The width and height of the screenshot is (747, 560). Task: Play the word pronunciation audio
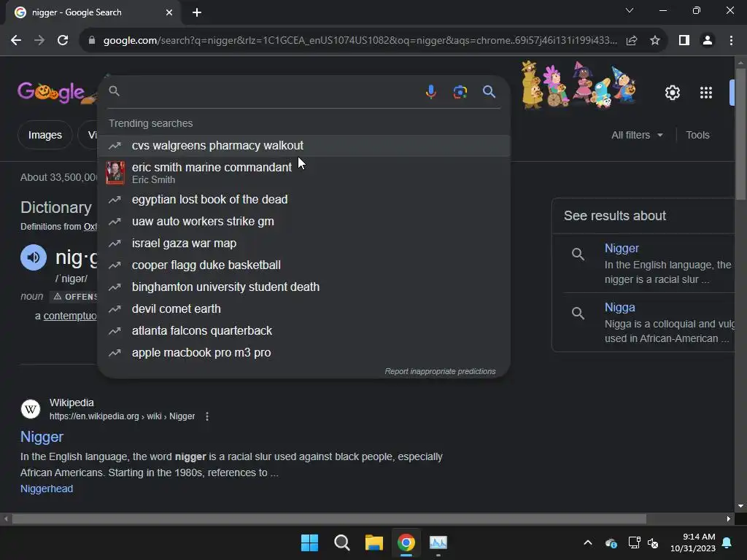34,257
